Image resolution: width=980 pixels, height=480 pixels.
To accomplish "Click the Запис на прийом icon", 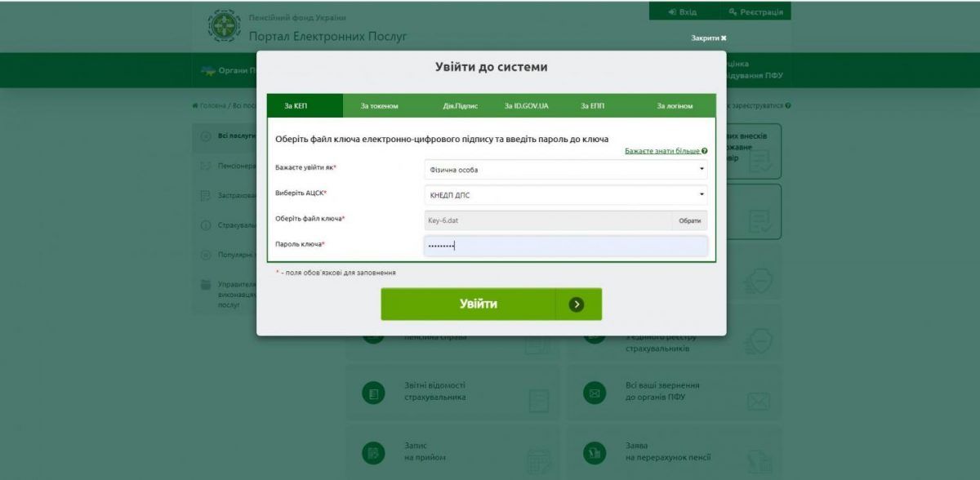I will 373,452.
